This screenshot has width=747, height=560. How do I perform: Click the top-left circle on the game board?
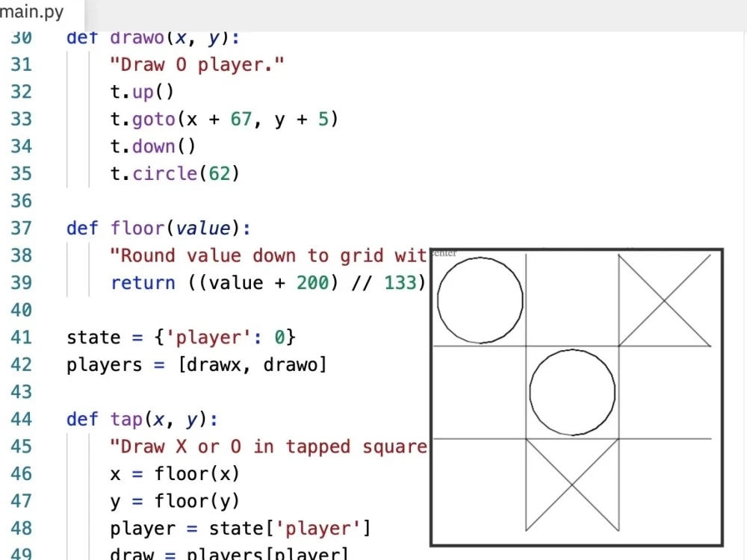coord(479,299)
